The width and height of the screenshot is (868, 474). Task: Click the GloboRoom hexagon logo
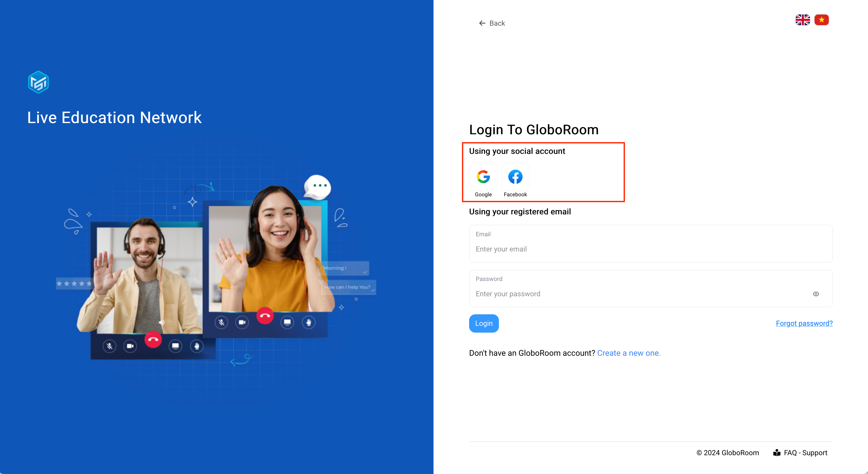[x=38, y=82]
